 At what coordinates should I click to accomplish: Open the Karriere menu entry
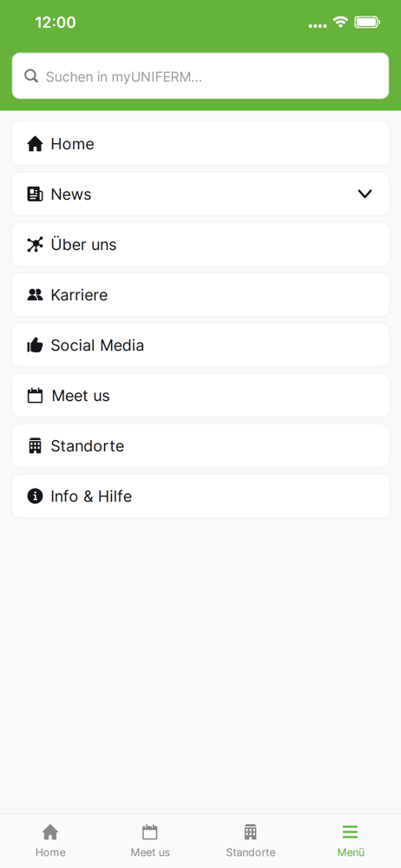(200, 295)
